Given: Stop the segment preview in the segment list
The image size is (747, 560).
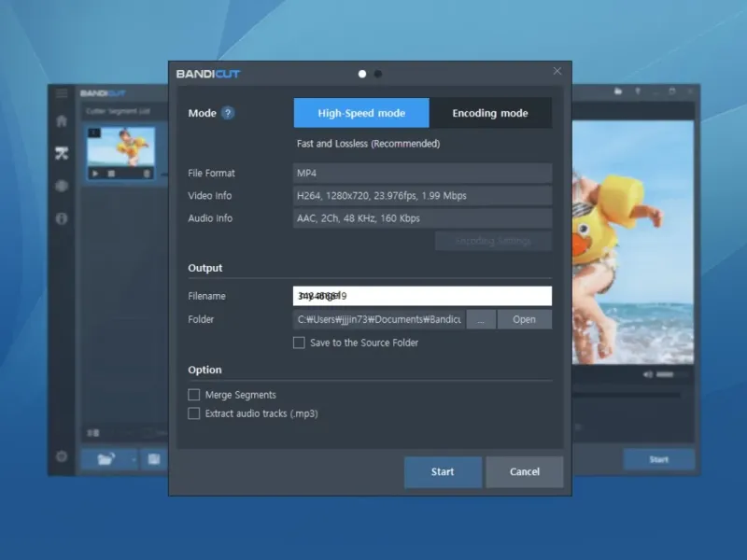Looking at the screenshot, I should pos(111,174).
